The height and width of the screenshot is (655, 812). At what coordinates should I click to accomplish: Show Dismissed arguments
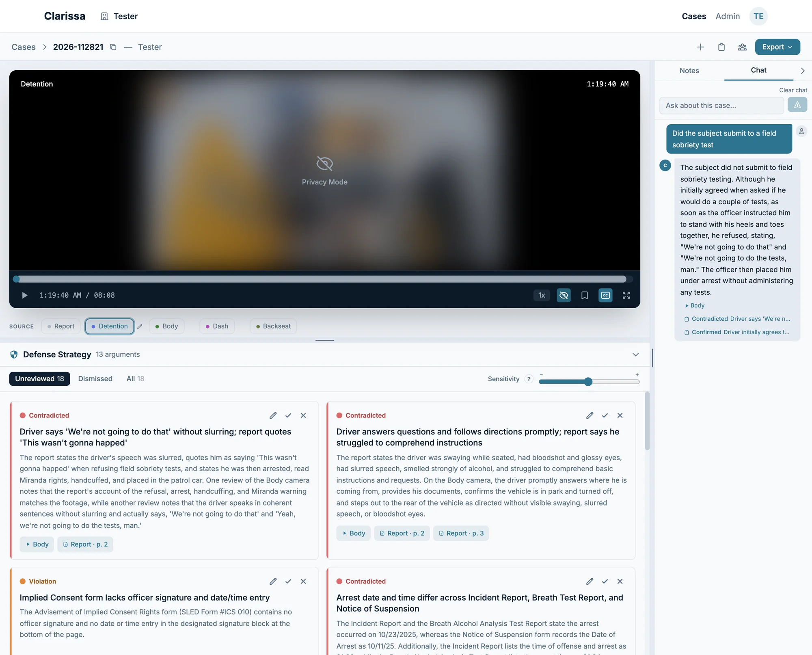click(x=95, y=378)
